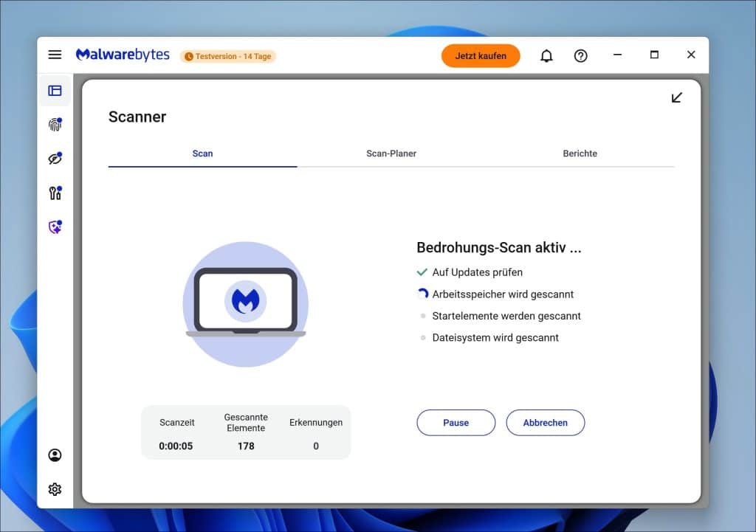Show notifications via bell icon
The image size is (756, 532).
(x=546, y=55)
